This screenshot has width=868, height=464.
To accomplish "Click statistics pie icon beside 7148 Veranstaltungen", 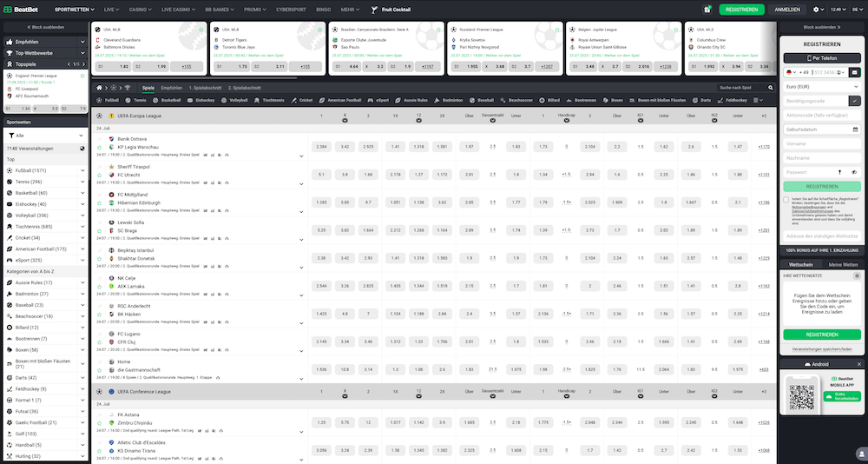I will (82, 149).
